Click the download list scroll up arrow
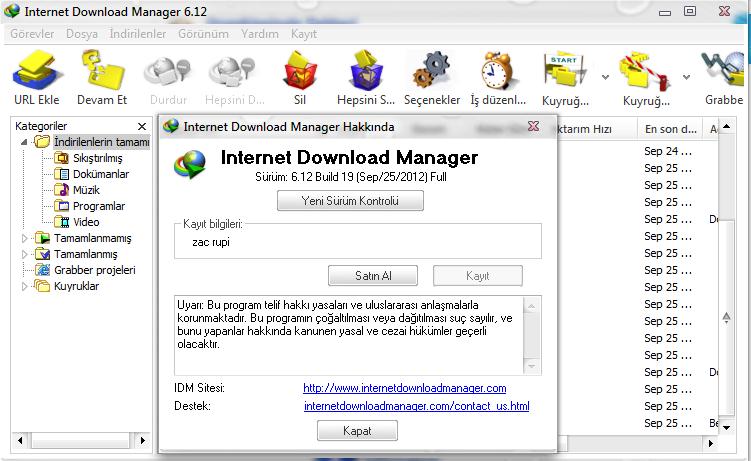This screenshot has height=461, width=751. click(727, 126)
